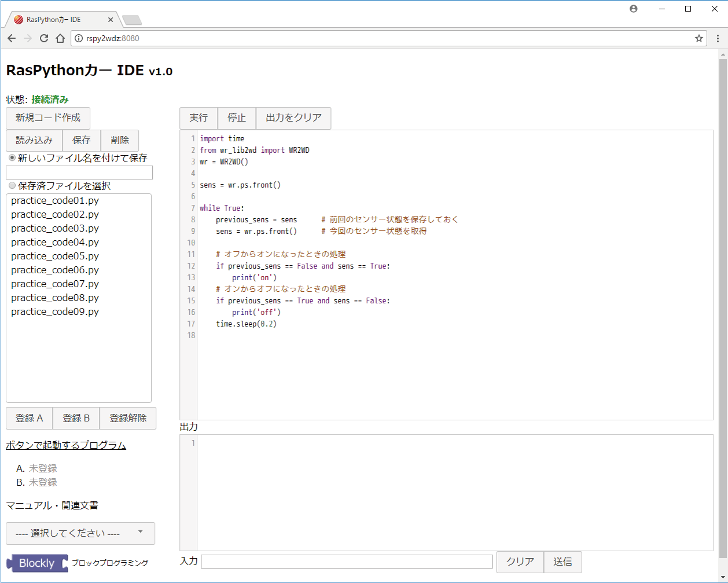Select 新しいファイル名を付けて保存 radio button
This screenshot has height=583, width=728.
coord(12,157)
